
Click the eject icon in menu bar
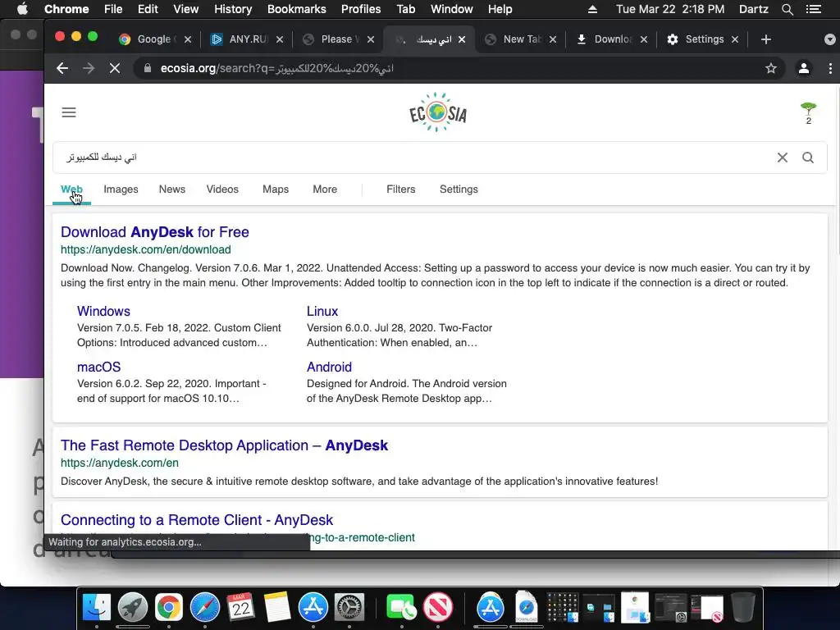[x=592, y=9]
